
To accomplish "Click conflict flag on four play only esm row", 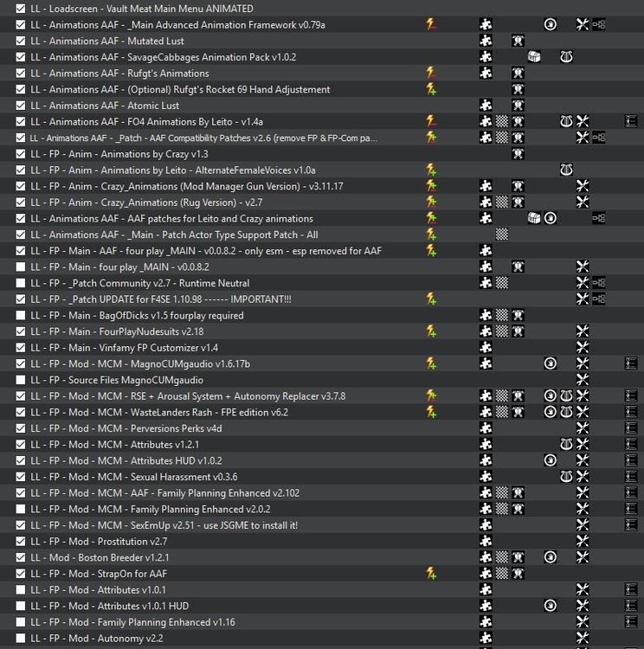I will pyautogui.click(x=431, y=250).
